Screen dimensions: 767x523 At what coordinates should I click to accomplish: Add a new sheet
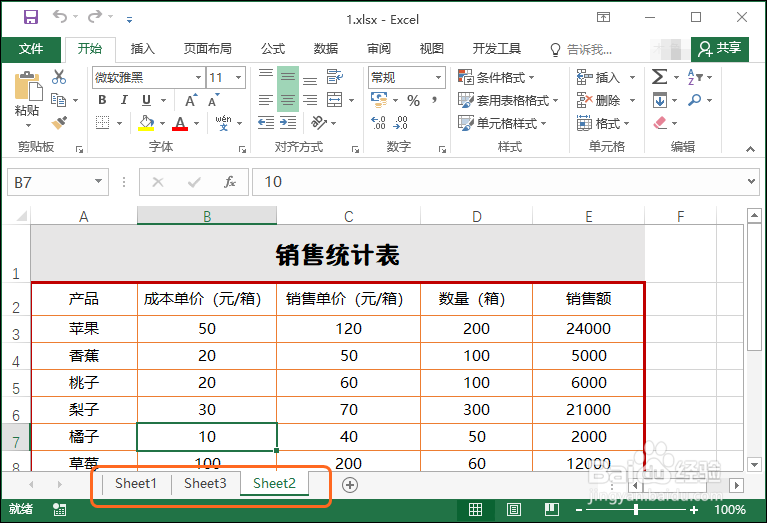coord(350,485)
